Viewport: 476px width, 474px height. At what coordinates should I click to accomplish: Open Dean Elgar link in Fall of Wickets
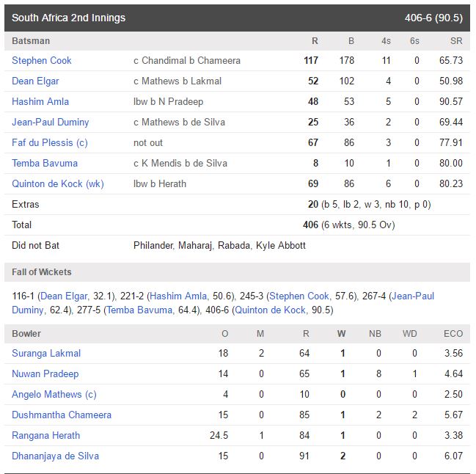64,296
